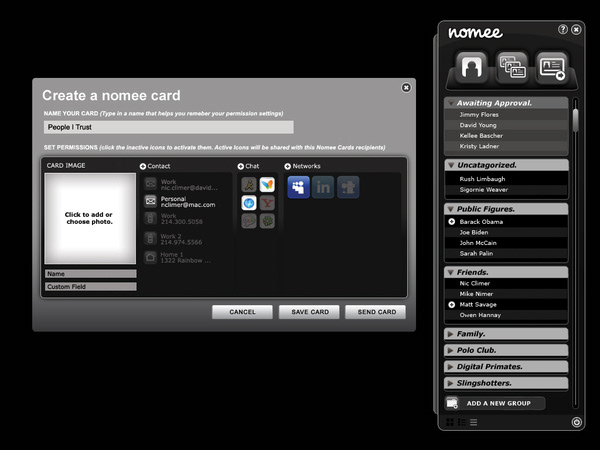The width and height of the screenshot is (600, 450).
Task: Click the new group folder icon
Action: click(x=452, y=403)
